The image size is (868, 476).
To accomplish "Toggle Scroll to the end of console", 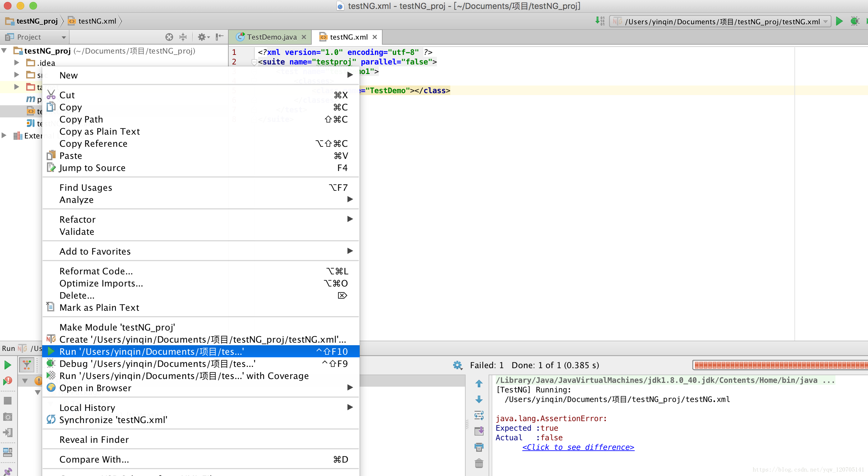I will pos(479,431).
